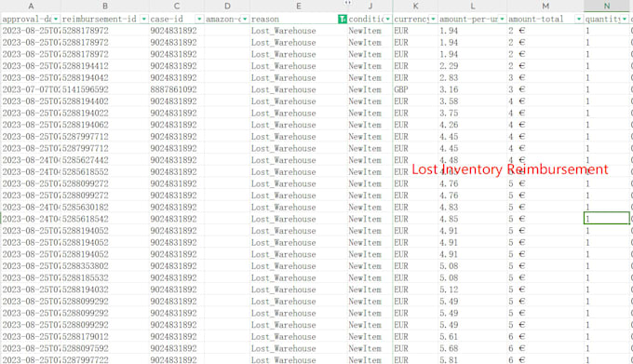Select date cell starting 2023-07-07

[x=31, y=89]
